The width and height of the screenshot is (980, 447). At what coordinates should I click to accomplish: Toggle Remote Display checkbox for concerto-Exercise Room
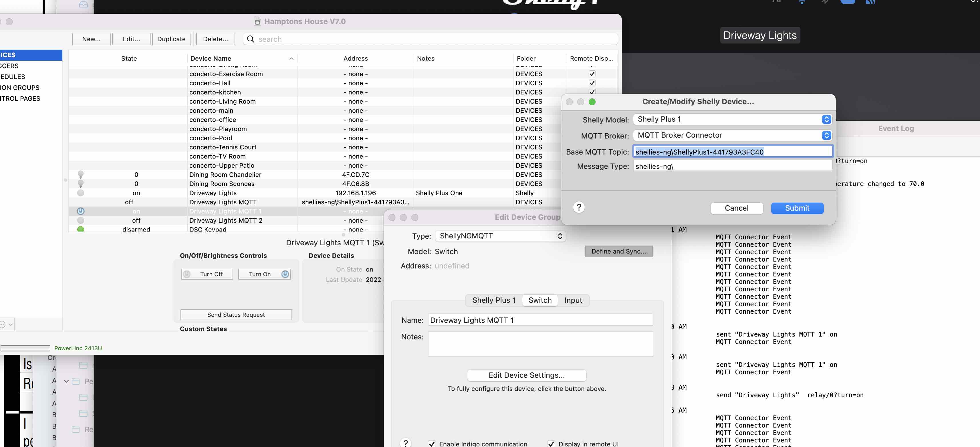592,74
